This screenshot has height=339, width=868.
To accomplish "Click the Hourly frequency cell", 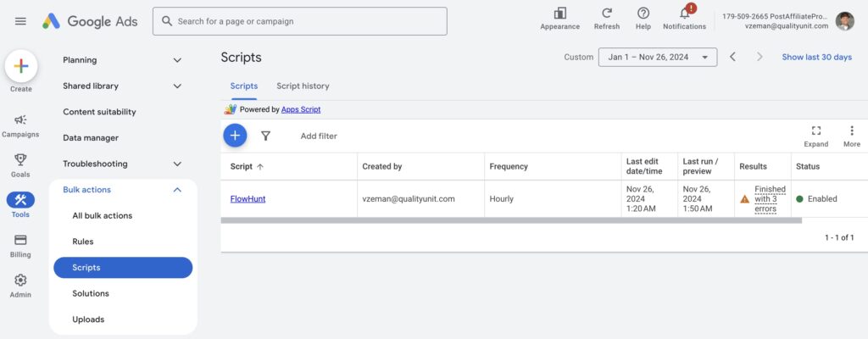I will pos(502,199).
